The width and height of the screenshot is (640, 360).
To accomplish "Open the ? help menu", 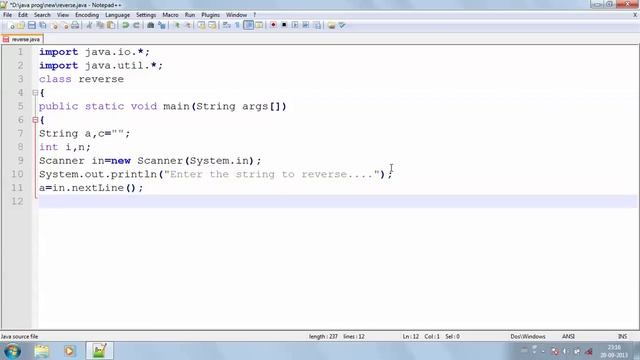I will (x=254, y=15).
